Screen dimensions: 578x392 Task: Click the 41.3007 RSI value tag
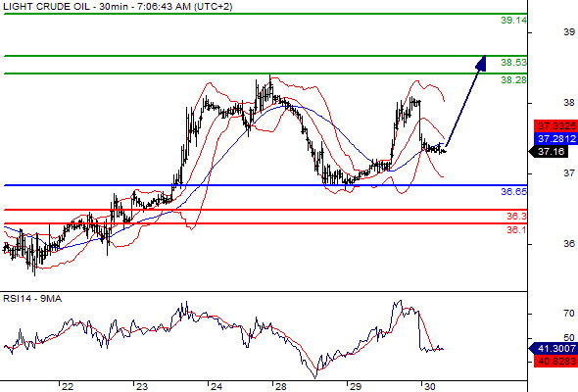pos(554,348)
